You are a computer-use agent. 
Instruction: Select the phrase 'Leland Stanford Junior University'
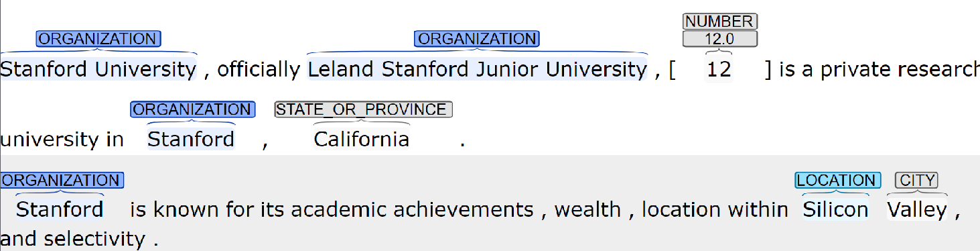pyautogui.click(x=478, y=69)
